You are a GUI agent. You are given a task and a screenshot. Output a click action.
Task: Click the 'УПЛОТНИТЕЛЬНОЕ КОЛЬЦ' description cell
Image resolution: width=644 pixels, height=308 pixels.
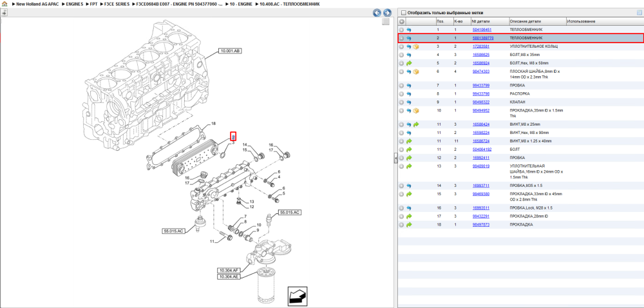(533, 47)
